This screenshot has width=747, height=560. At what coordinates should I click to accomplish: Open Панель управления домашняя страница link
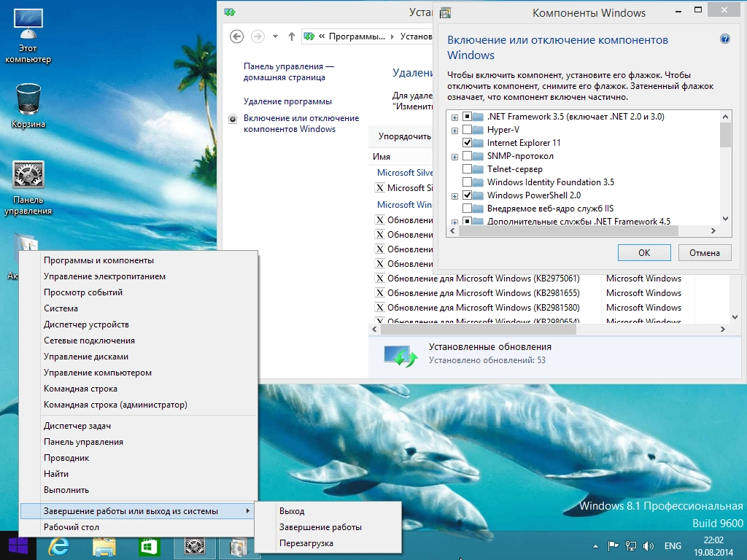tap(289, 72)
